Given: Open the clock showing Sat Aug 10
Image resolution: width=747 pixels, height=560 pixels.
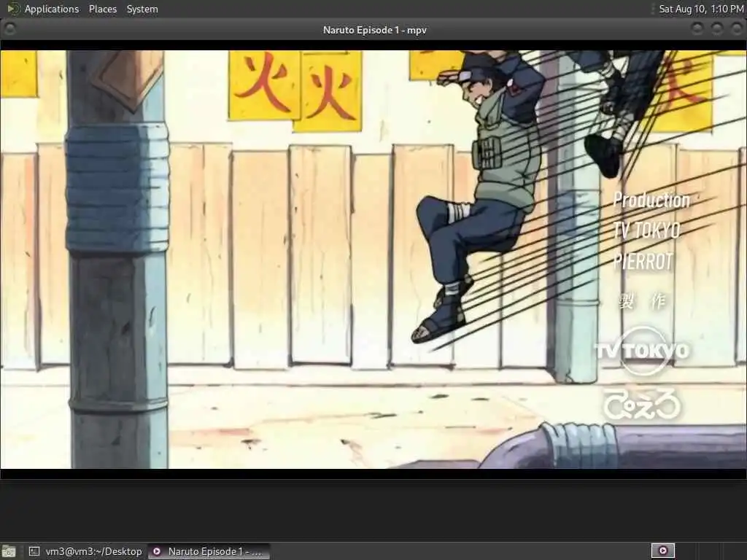Looking at the screenshot, I should click(701, 9).
